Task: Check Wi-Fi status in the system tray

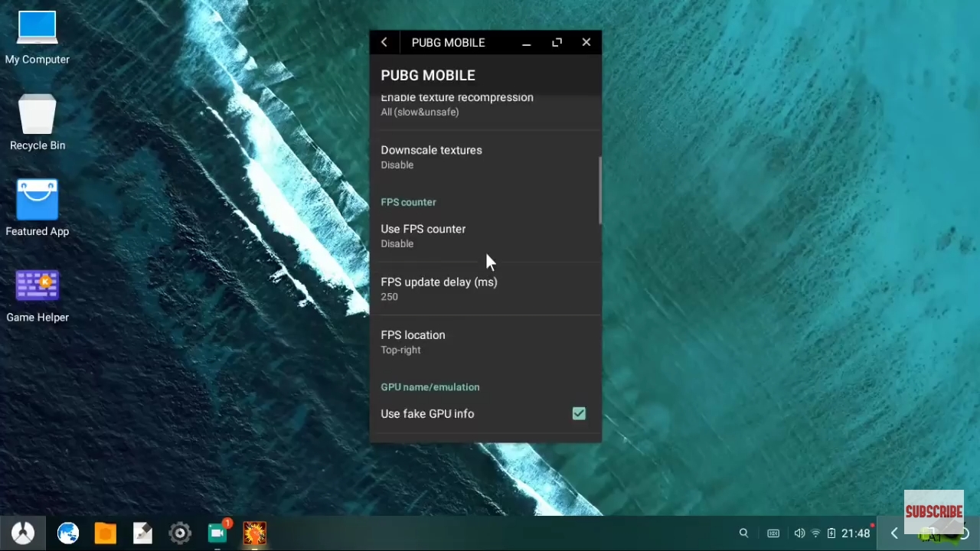Action: (815, 533)
